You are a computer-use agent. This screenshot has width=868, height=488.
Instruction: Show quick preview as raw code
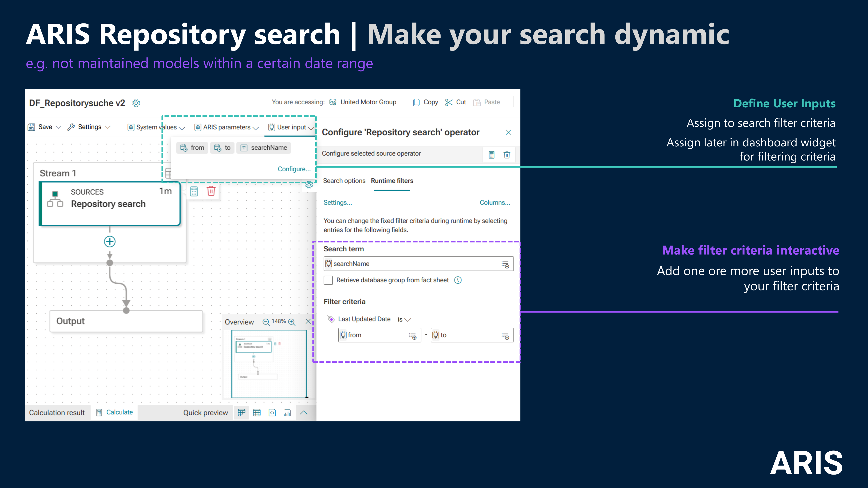click(272, 413)
